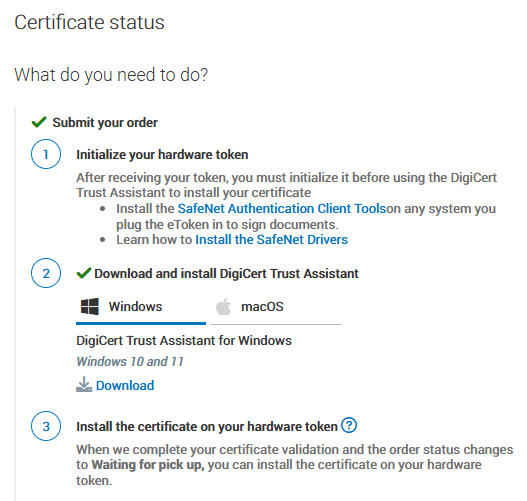The height and width of the screenshot is (501, 527).
Task: Click the Download link
Action: coord(125,385)
